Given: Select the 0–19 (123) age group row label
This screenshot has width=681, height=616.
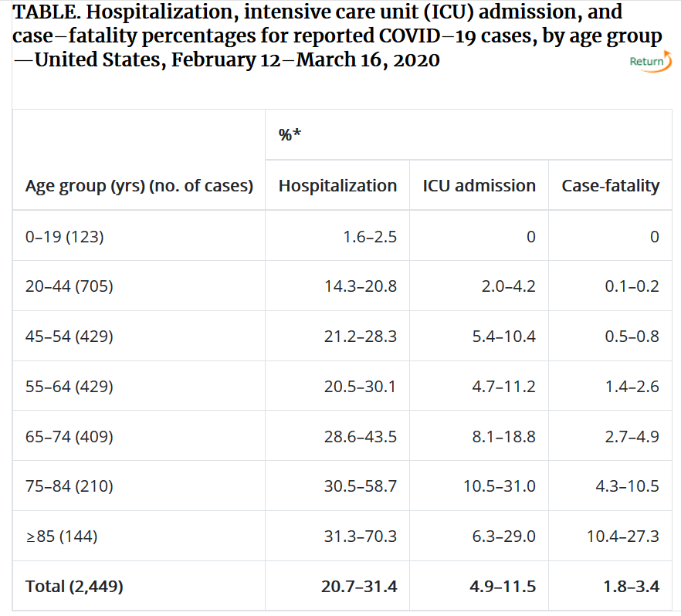Looking at the screenshot, I should pos(64,236).
